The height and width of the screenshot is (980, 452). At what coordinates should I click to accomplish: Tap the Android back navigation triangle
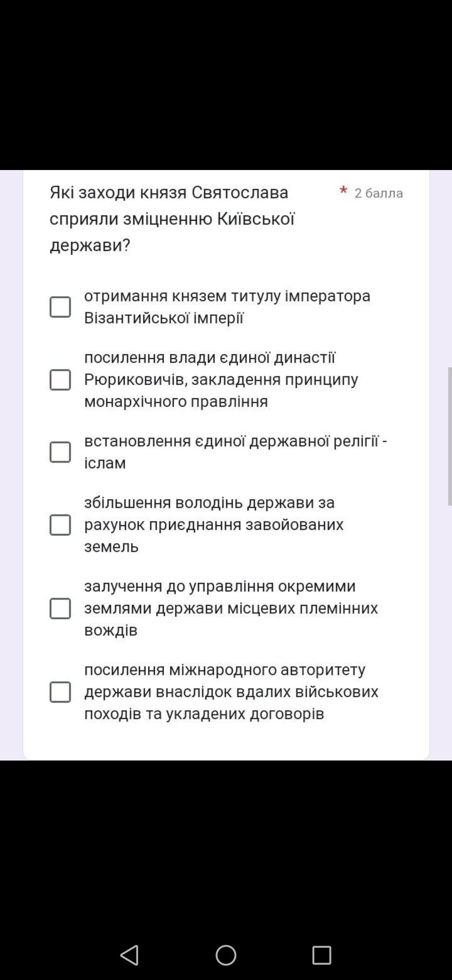pyautogui.click(x=129, y=955)
